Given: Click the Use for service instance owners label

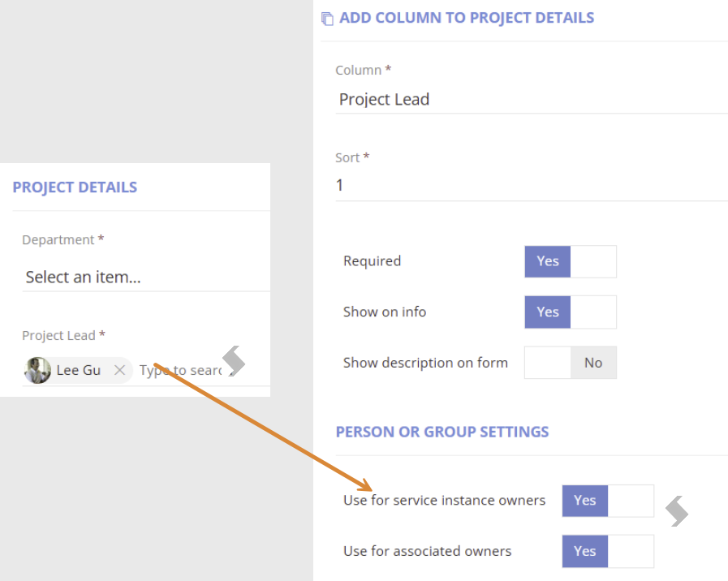Looking at the screenshot, I should [x=444, y=500].
